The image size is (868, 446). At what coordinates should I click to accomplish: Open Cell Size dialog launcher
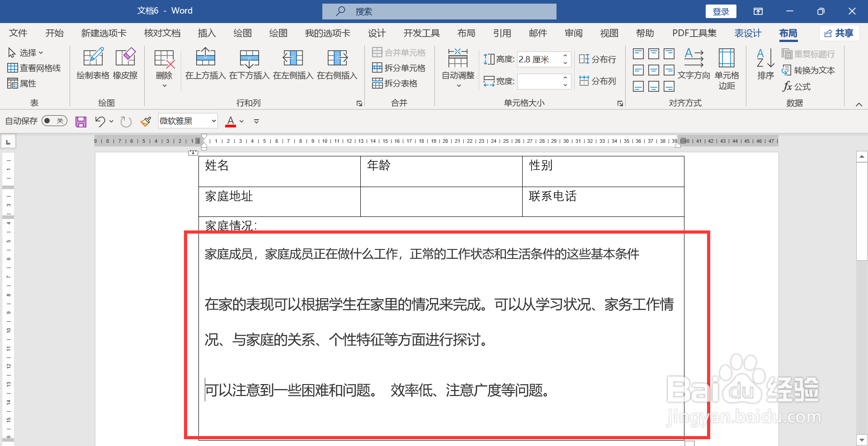coord(620,103)
